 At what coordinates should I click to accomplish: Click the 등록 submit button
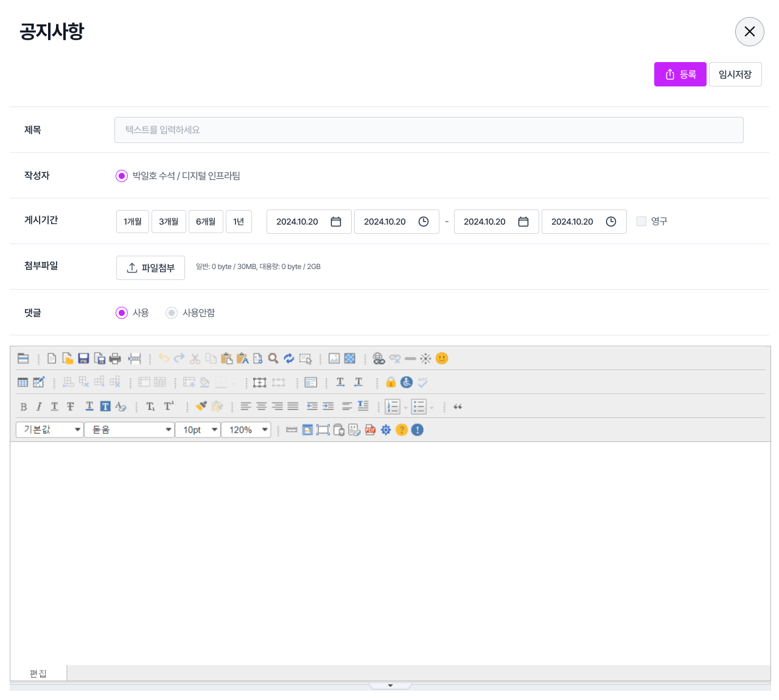tap(680, 74)
